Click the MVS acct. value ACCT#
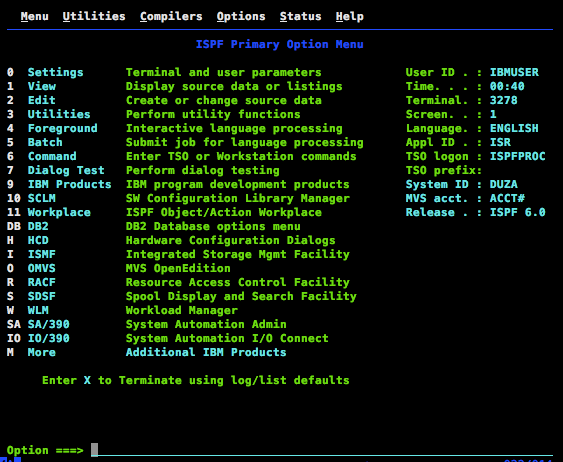 (507, 198)
